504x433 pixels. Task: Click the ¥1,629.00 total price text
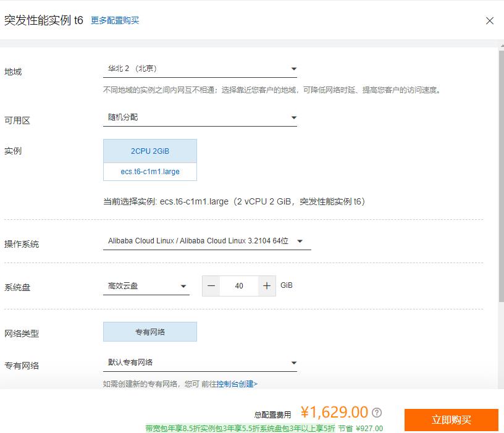click(334, 412)
